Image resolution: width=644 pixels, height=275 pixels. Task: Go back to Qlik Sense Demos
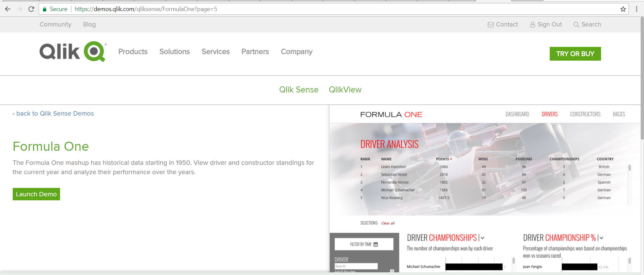[53, 114]
